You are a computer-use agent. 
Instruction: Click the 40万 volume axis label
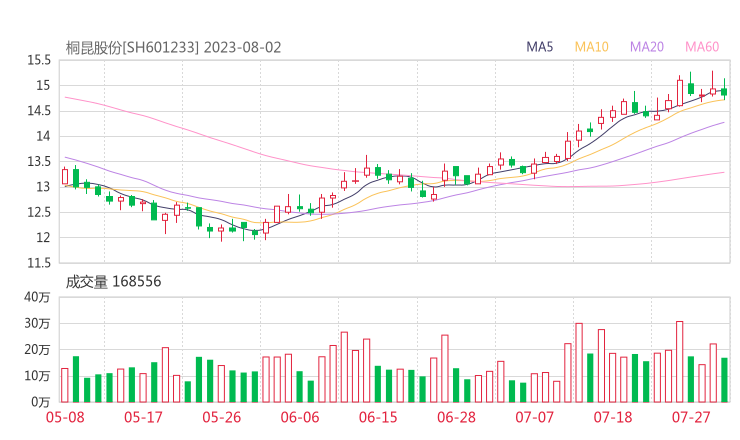click(x=37, y=297)
